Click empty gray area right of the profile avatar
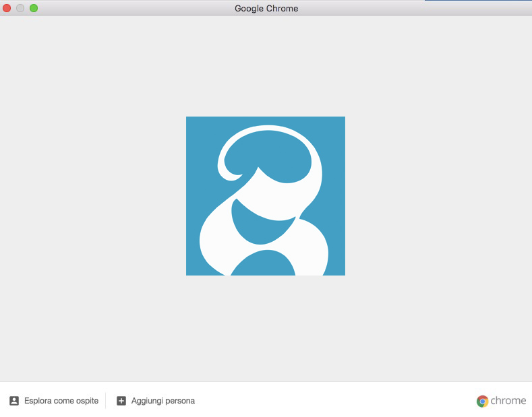 click(x=438, y=195)
